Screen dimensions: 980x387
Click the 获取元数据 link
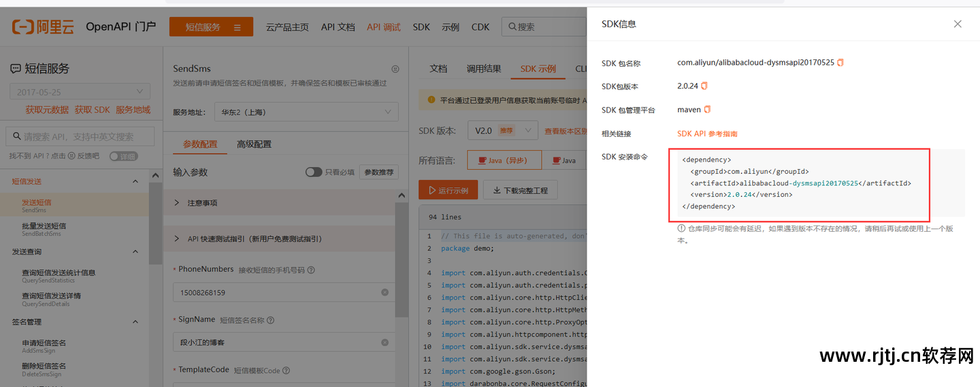click(47, 110)
